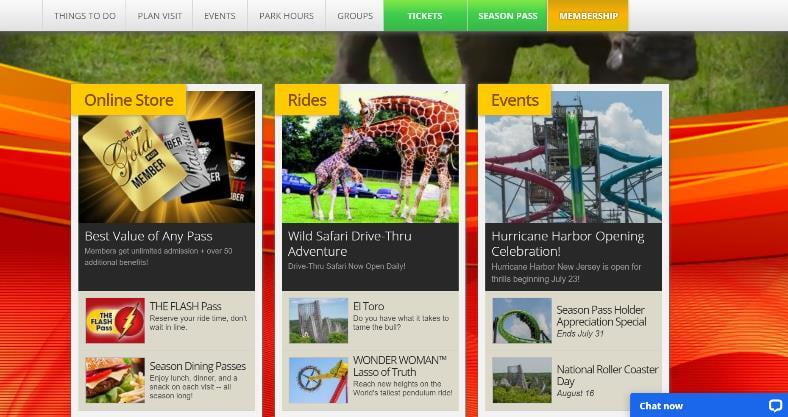
Task: Click "Reach new heights" description text
Action: coord(403,388)
